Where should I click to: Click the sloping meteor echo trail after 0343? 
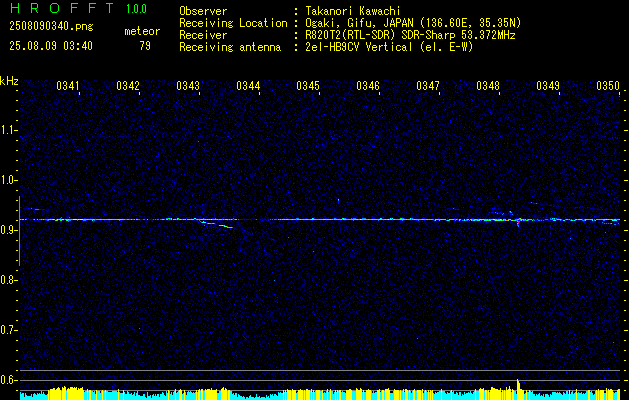tap(217, 225)
